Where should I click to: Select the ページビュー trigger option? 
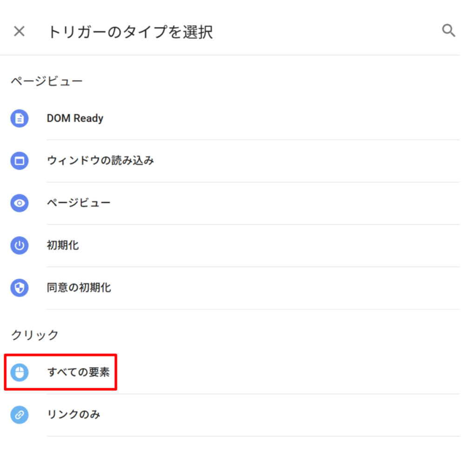pyautogui.click(x=79, y=203)
